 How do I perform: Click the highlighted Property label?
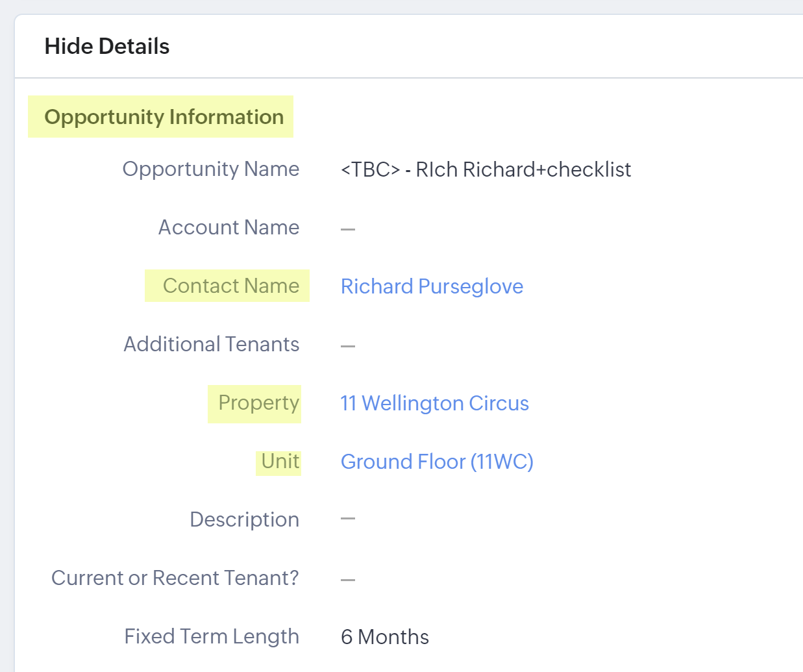tap(258, 403)
